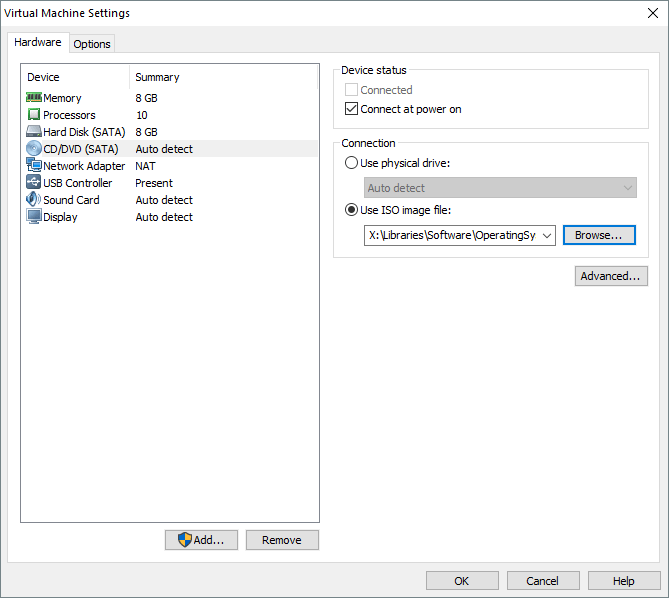The image size is (669, 598).
Task: Click inside the ISO file path field
Action: 452,236
